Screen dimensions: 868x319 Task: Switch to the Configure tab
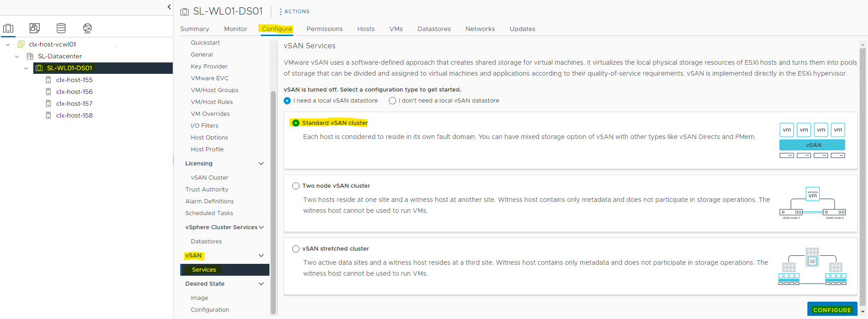[x=277, y=29]
